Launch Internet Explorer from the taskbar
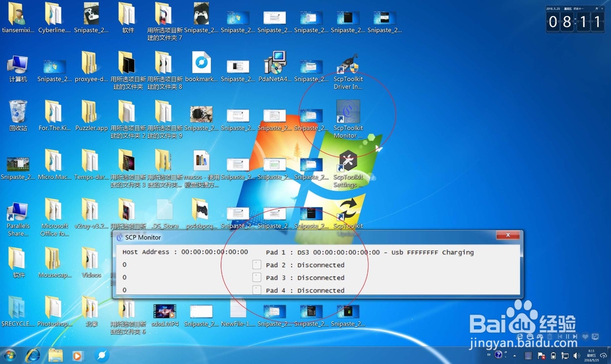This screenshot has height=364, width=611. click(33, 355)
